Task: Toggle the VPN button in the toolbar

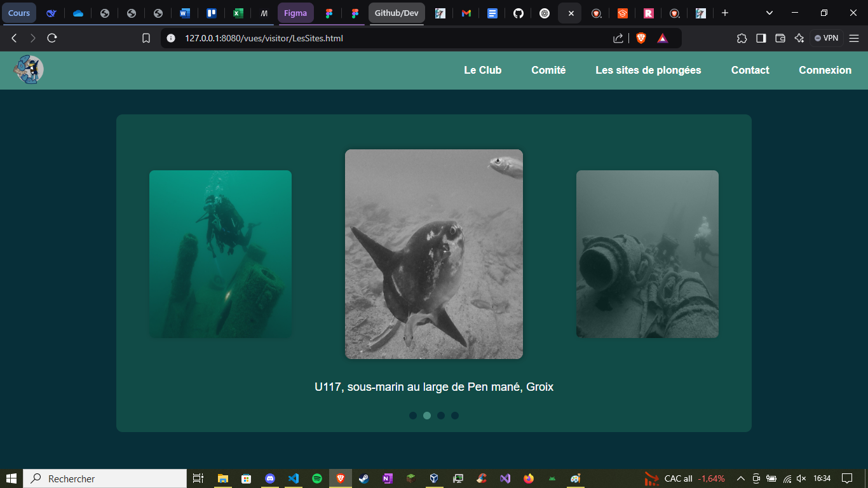Action: coord(826,37)
